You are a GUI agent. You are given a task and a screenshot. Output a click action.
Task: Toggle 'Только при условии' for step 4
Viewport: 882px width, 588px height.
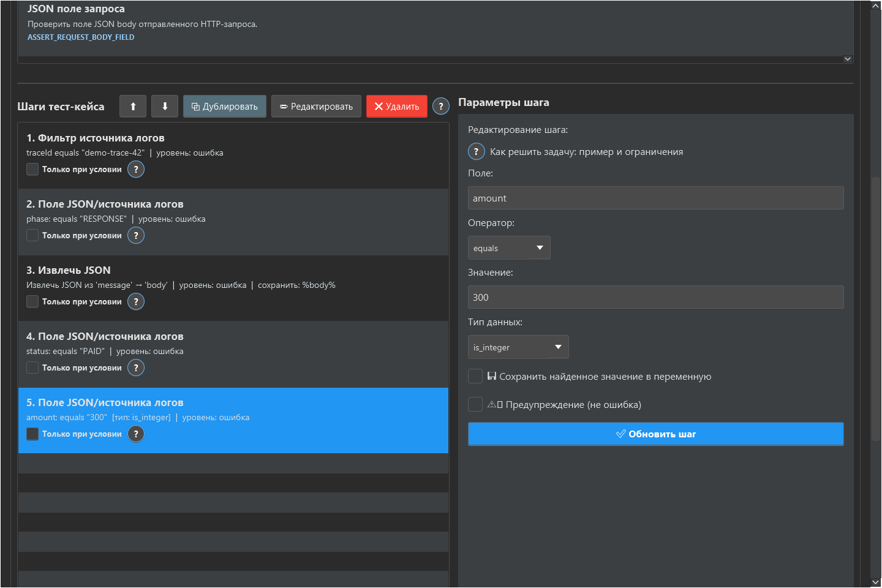(x=32, y=368)
